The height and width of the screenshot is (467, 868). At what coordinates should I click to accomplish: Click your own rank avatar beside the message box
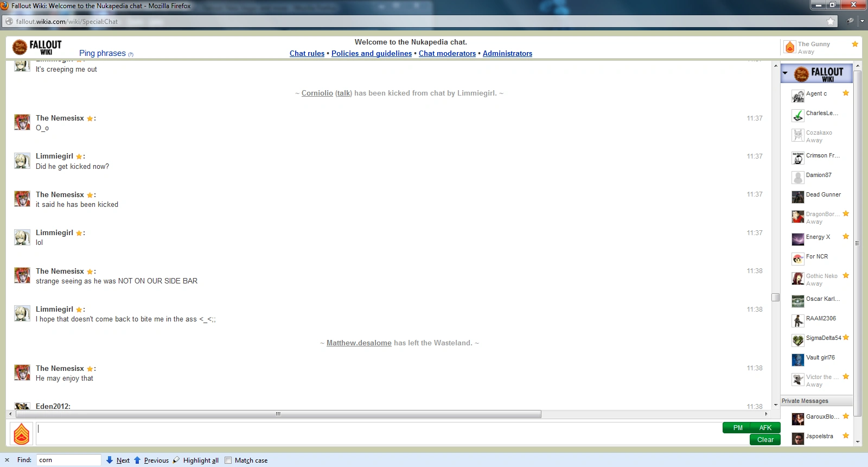pyautogui.click(x=22, y=434)
